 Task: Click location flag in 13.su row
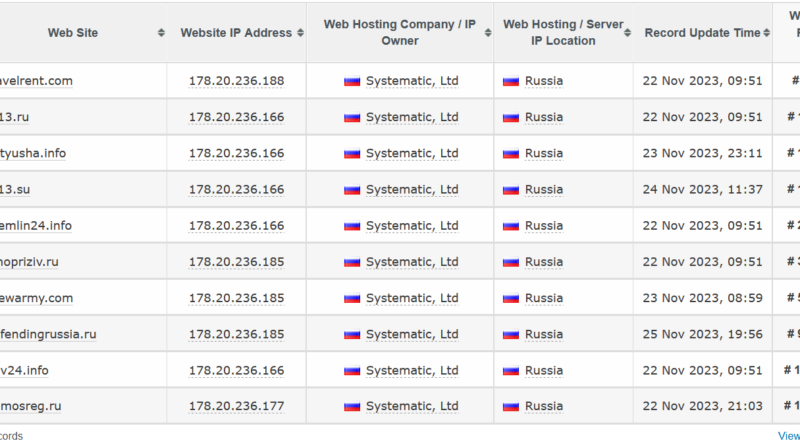(511, 190)
